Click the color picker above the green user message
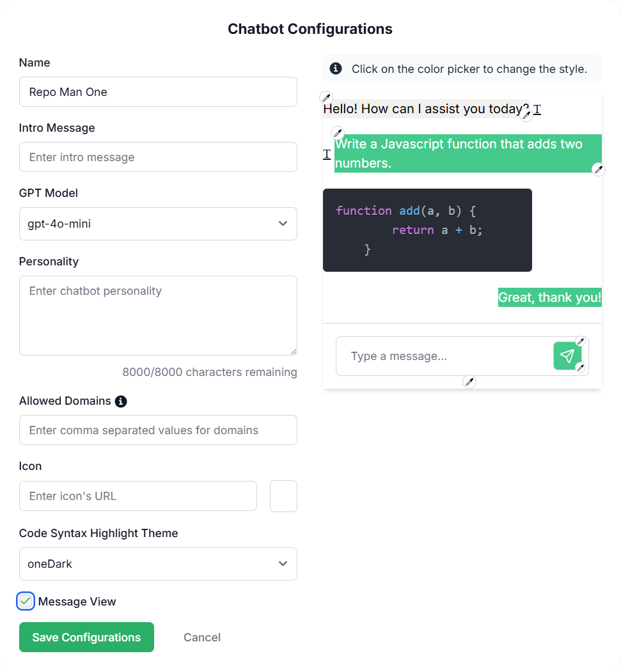 338,132
